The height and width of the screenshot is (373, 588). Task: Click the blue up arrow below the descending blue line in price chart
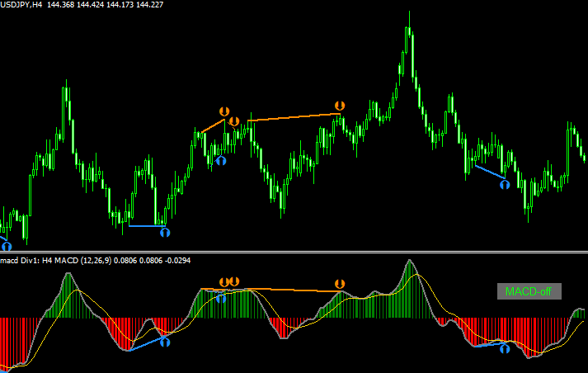(505, 184)
